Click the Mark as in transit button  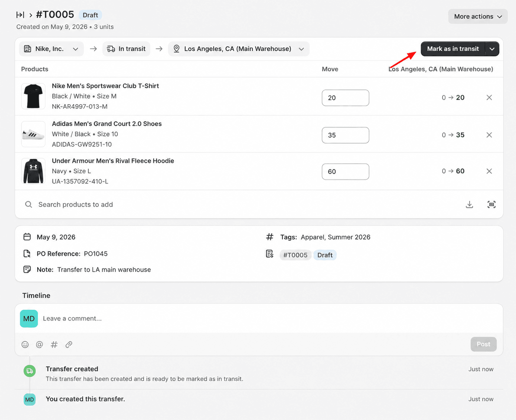(x=453, y=49)
